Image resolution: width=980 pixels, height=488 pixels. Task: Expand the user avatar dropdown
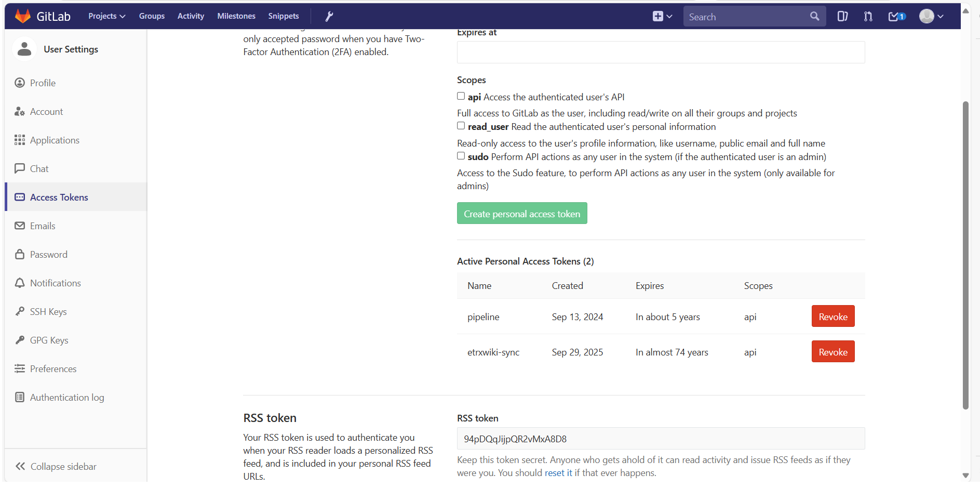click(x=931, y=17)
